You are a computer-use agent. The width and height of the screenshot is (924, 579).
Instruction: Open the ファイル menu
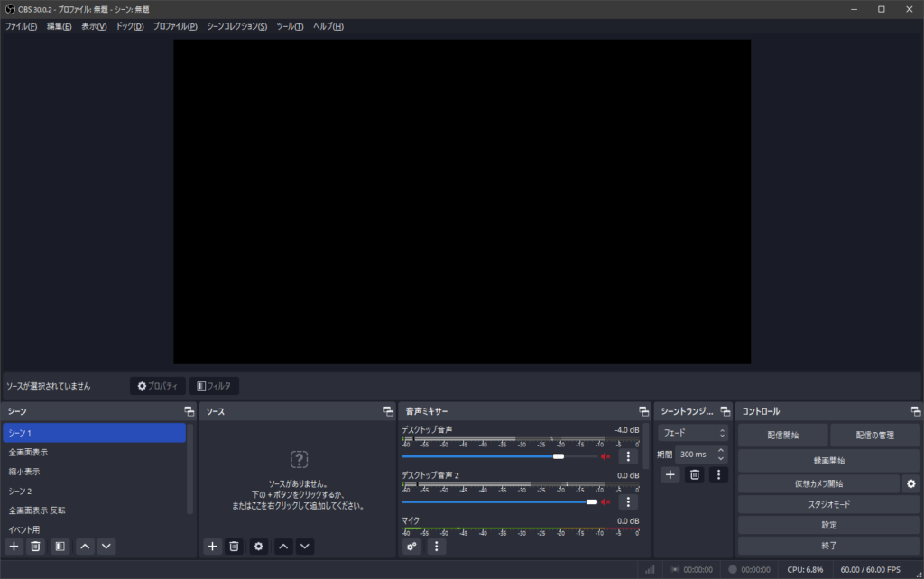(x=21, y=26)
